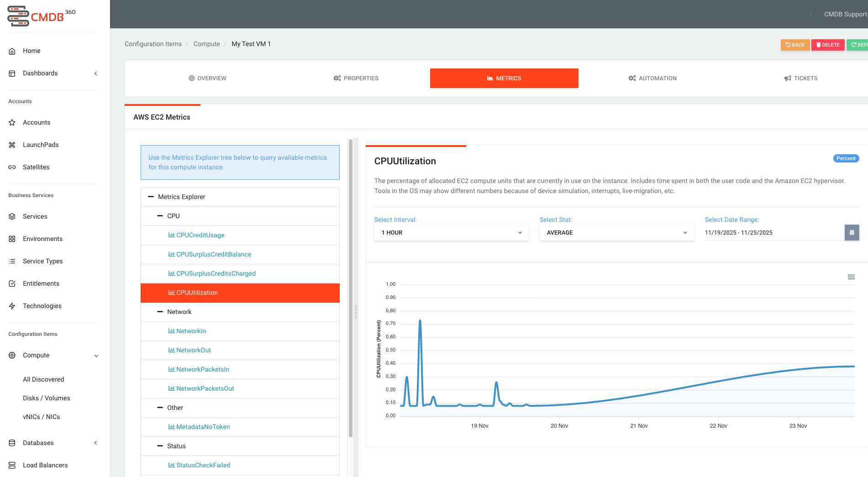Click the Technologies lightning icon

click(x=12, y=306)
